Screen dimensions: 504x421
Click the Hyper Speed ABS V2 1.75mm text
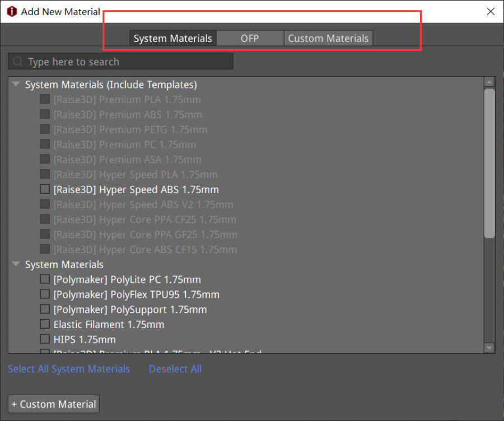(143, 205)
